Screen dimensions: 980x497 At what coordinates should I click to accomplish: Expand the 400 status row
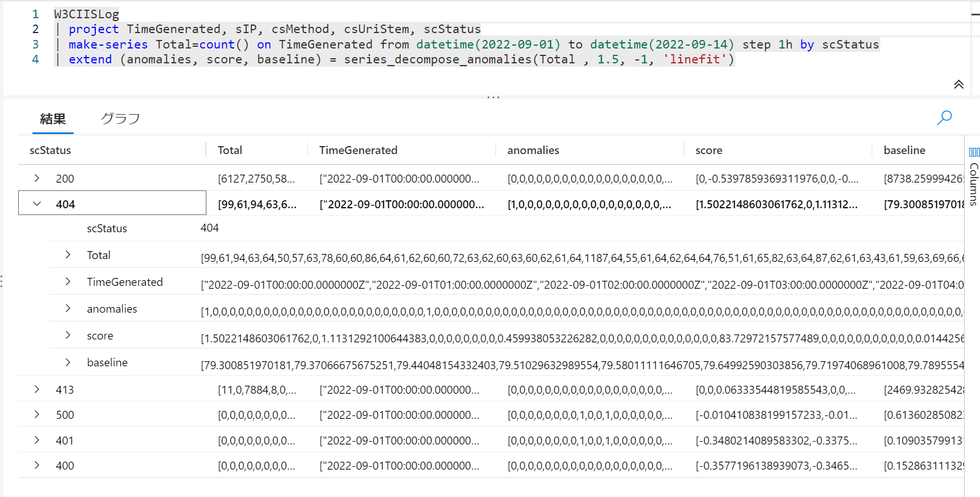(37, 465)
